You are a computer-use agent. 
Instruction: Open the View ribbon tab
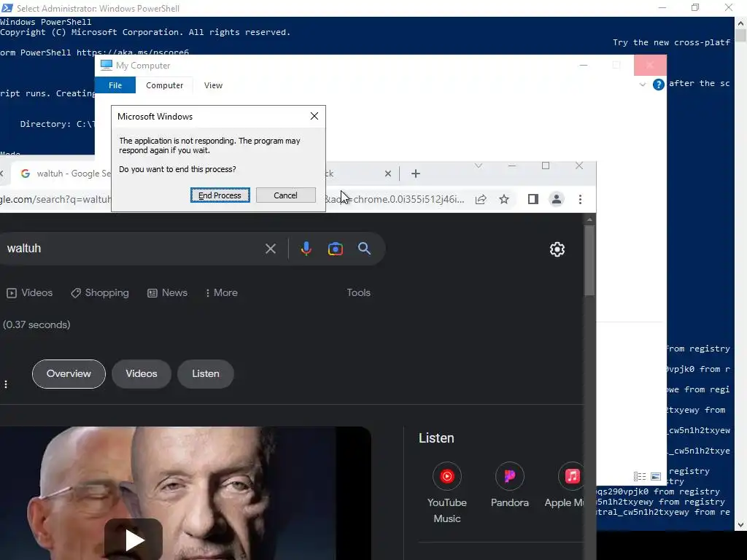click(213, 85)
